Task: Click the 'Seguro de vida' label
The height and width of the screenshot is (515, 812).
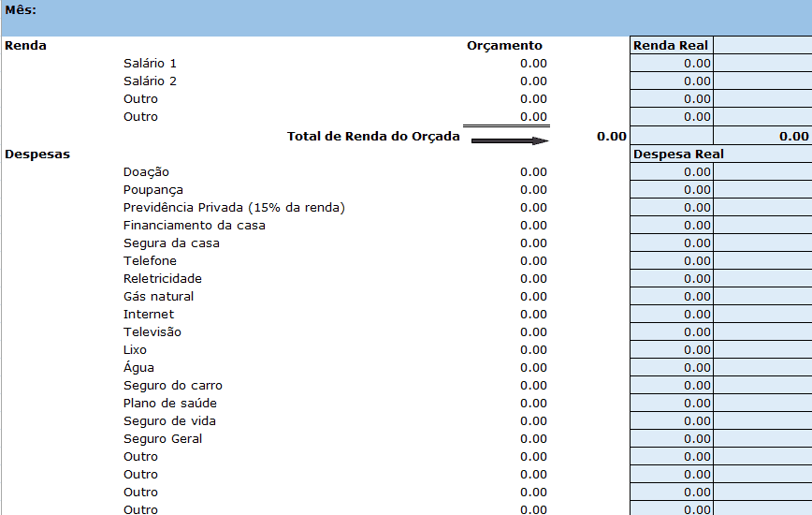Action: (169, 420)
